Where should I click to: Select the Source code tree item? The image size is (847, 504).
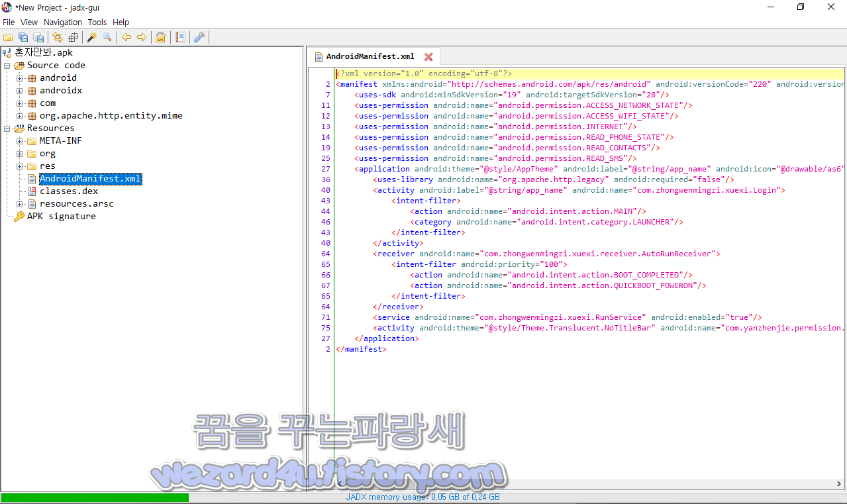coord(56,65)
